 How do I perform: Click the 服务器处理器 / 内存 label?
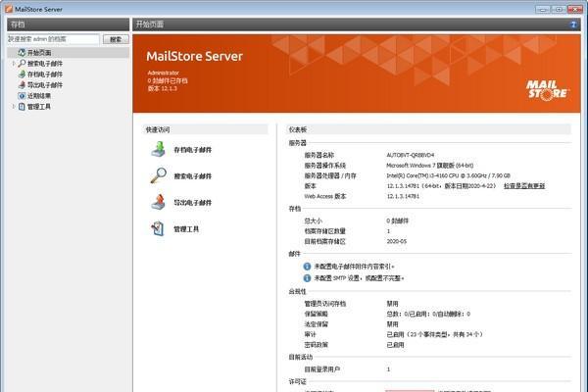pos(330,175)
